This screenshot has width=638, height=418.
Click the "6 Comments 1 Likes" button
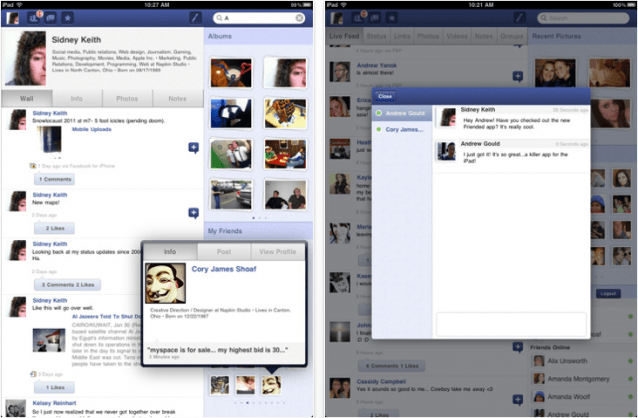coord(391,365)
